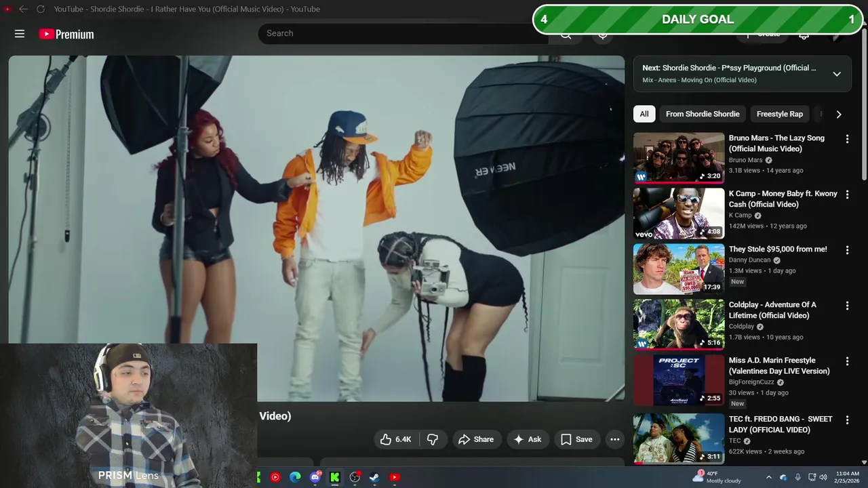
Task: Click the Next: Shordie Shordie P*ssy Playground text
Action: click(x=729, y=68)
